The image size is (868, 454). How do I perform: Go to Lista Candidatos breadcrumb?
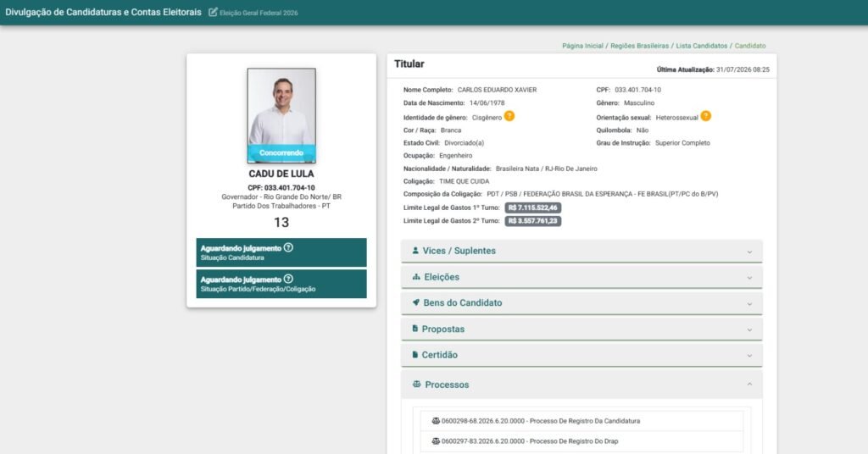point(701,46)
